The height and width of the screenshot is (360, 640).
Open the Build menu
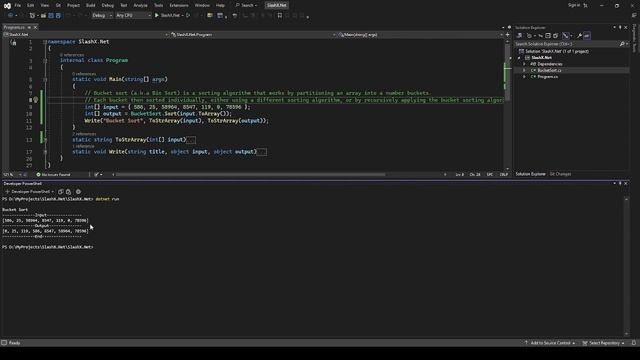[x=91, y=5]
